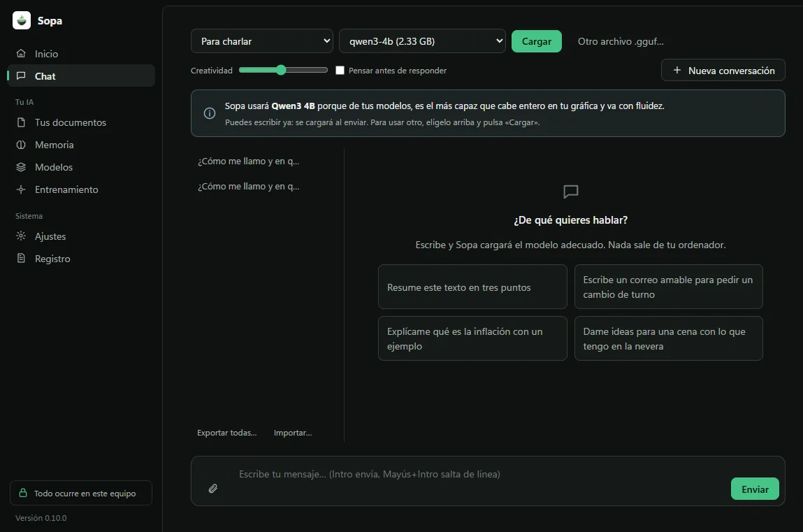Adjust the Creatividad slider handle
This screenshot has height=532, width=803.
(281, 70)
